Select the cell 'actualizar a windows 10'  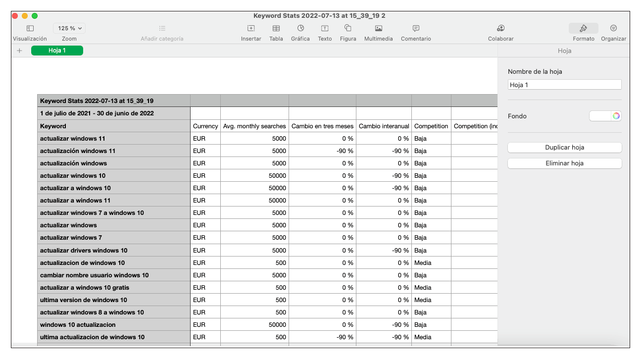point(114,188)
